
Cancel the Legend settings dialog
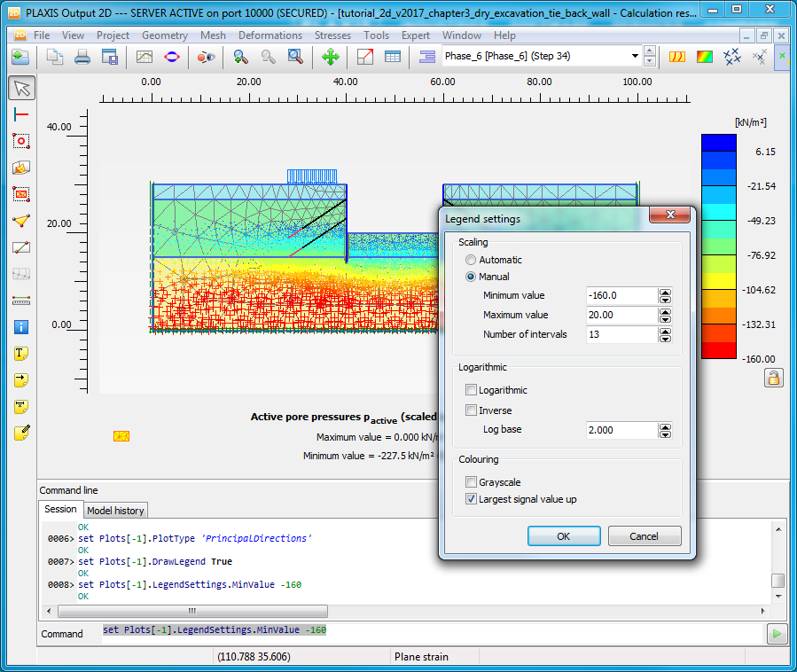(644, 536)
